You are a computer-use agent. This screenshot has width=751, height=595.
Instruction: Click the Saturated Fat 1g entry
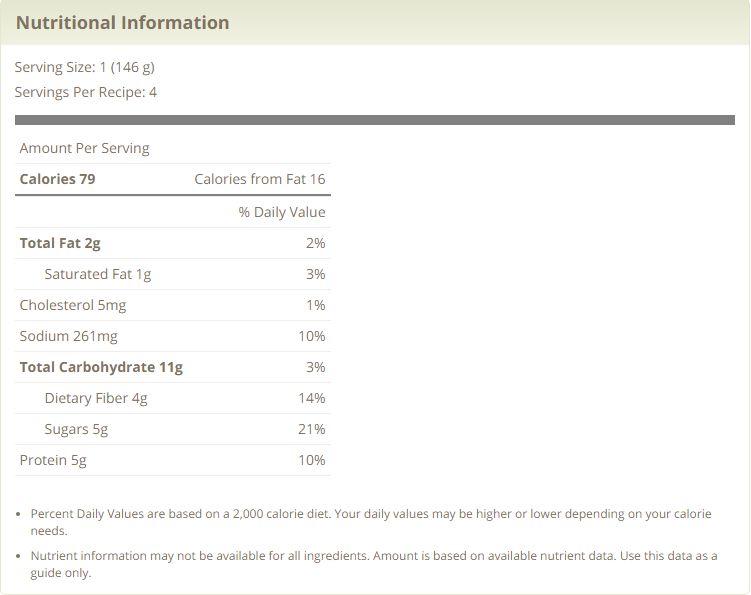point(97,274)
